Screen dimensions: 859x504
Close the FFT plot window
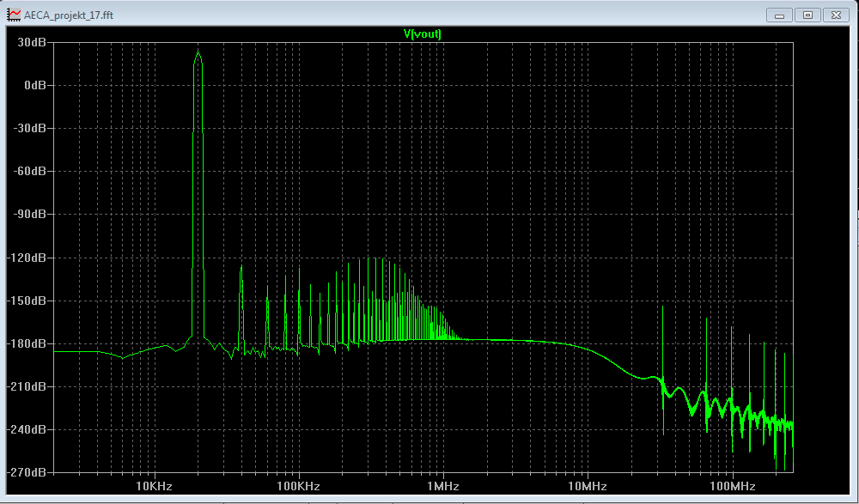[836, 15]
